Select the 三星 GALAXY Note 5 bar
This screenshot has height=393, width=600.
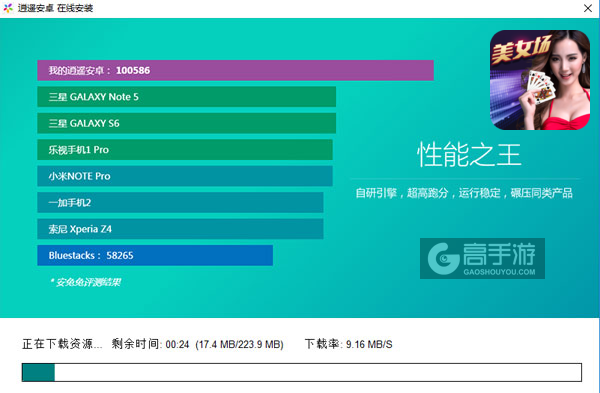[x=186, y=97]
